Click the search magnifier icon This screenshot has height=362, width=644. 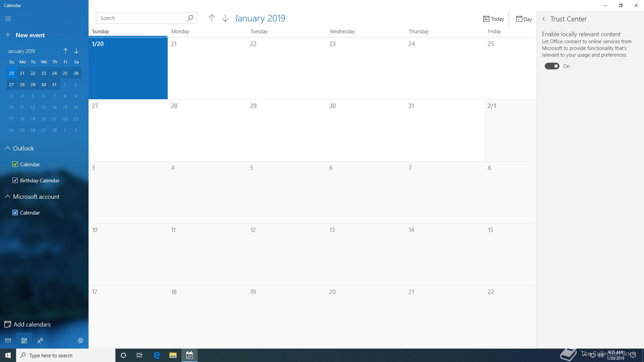190,18
